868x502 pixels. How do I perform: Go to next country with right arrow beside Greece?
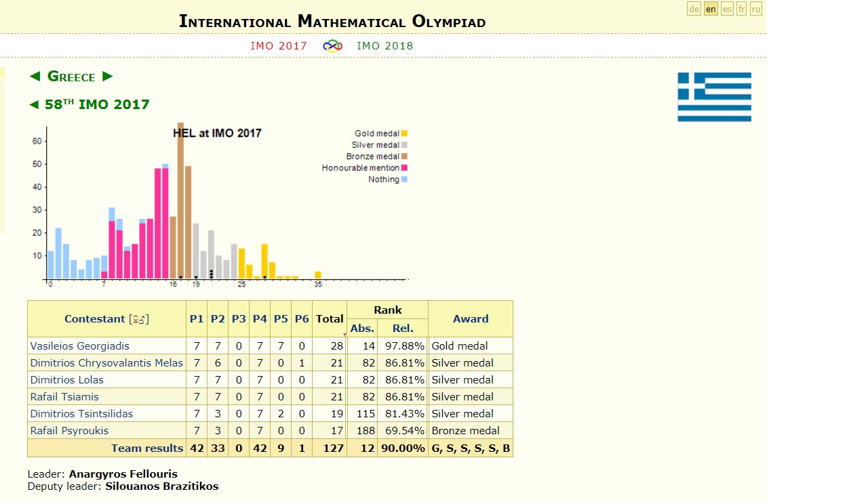tap(107, 77)
